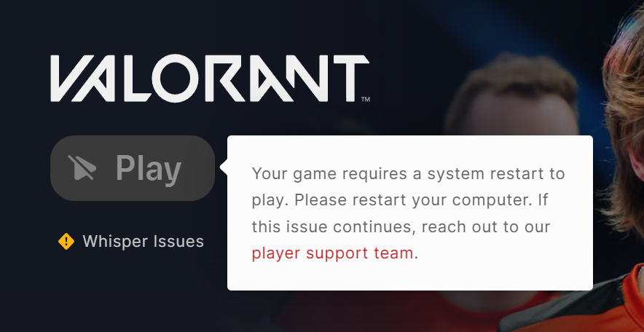
Task: Open the Whisper Issues status notice
Action: pos(131,241)
